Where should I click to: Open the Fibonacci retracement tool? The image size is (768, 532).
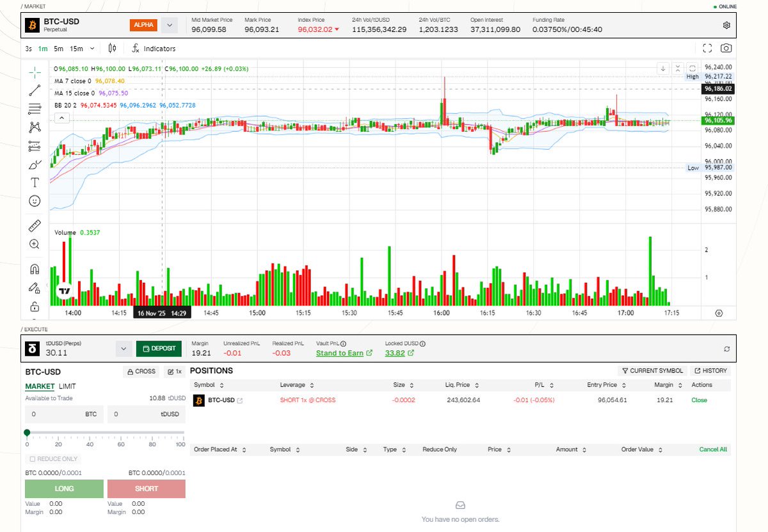tap(35, 109)
